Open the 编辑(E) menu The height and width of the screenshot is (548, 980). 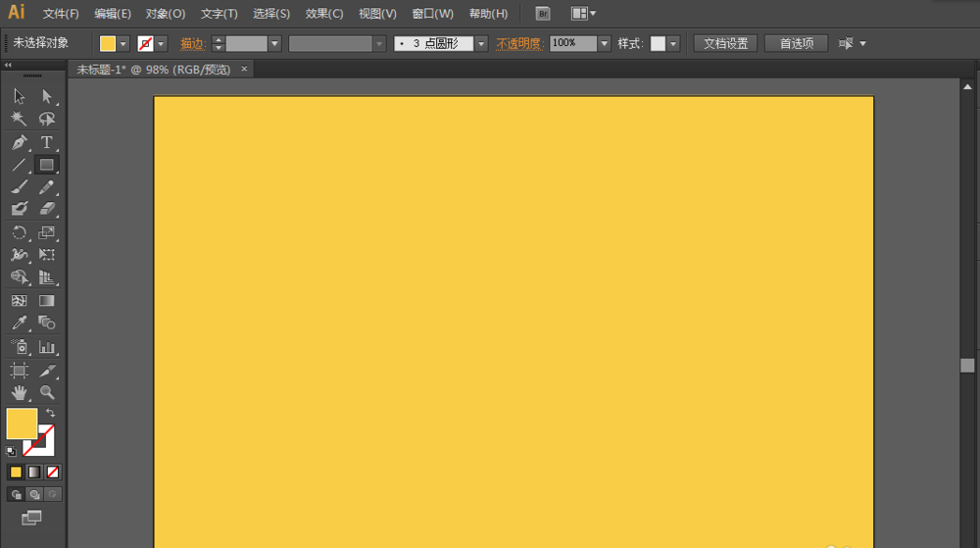coord(113,14)
